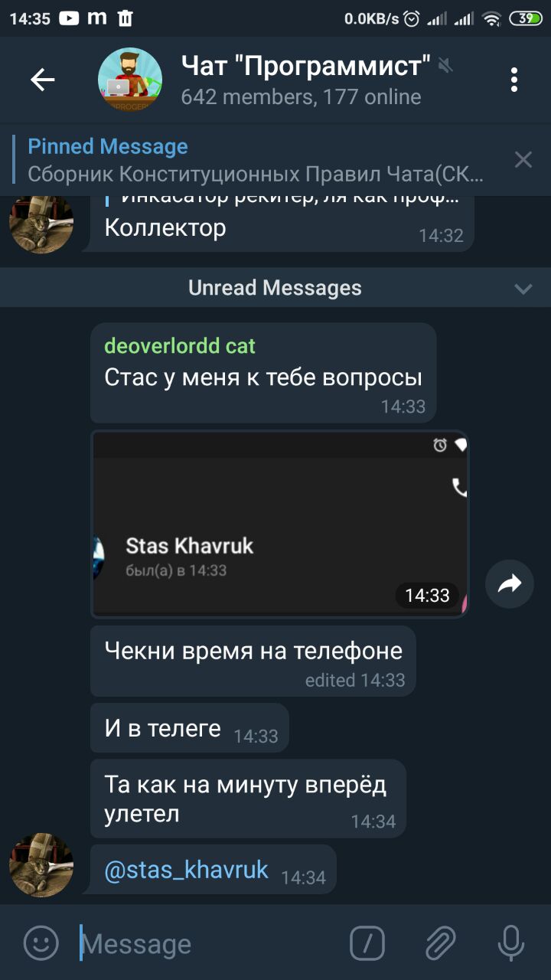
Task: Select the message Та как на минуту вперёд улетел
Action: [248, 799]
